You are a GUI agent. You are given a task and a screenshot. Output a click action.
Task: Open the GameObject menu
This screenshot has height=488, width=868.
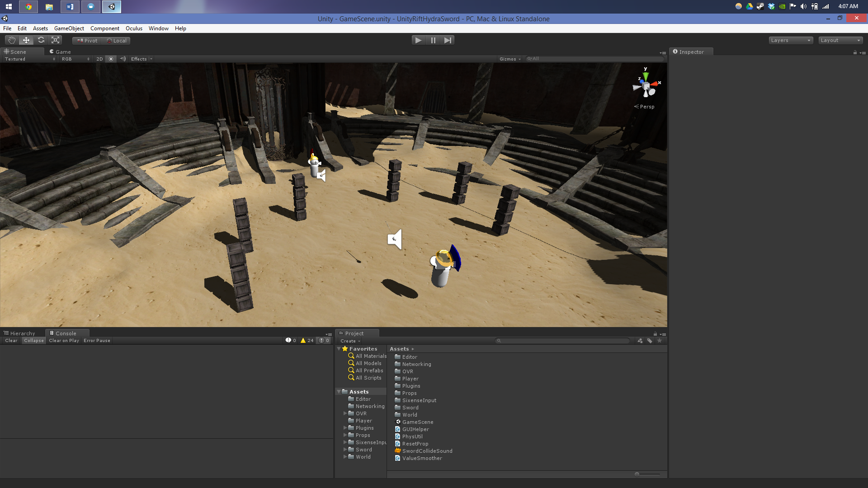(69, 28)
